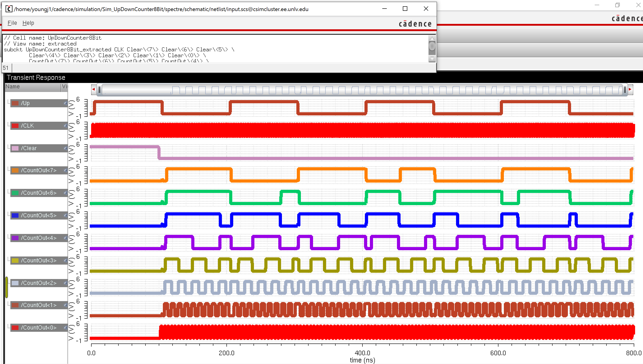Click left red arrow of zoom scrollbar
This screenshot has height=364, width=643.
(94, 89)
